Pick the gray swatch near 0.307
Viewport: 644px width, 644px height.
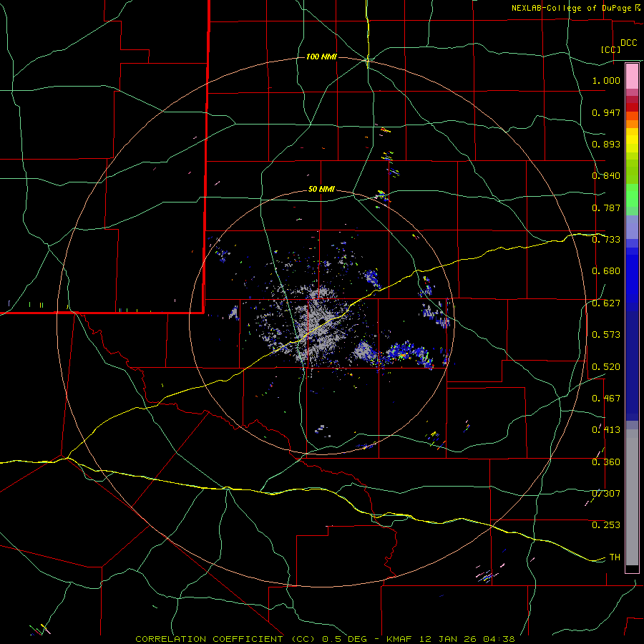(x=632, y=497)
